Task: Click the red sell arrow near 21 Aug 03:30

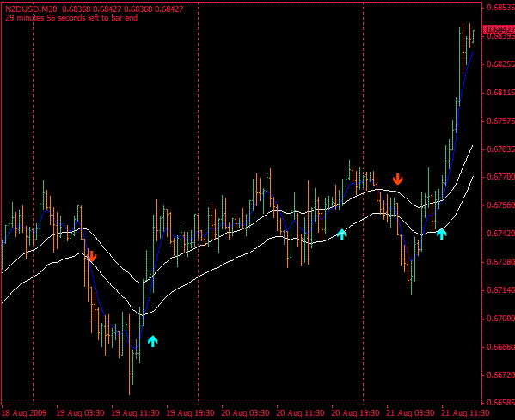Action: click(398, 180)
